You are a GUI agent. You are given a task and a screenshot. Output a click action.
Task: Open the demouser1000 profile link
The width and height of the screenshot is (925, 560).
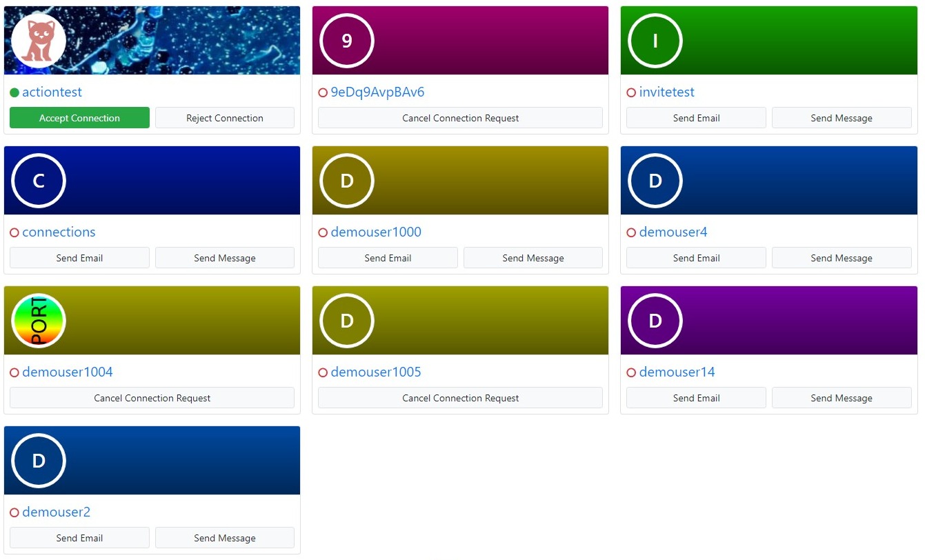[376, 232]
